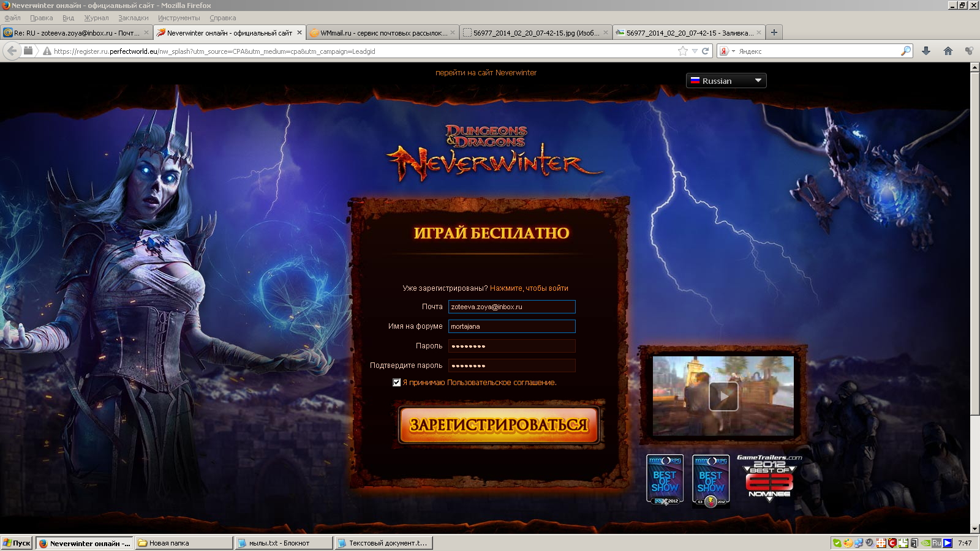Image resolution: width=980 pixels, height=551 pixels.
Task: Open the NVIDIA tray icon
Action: coord(926,543)
